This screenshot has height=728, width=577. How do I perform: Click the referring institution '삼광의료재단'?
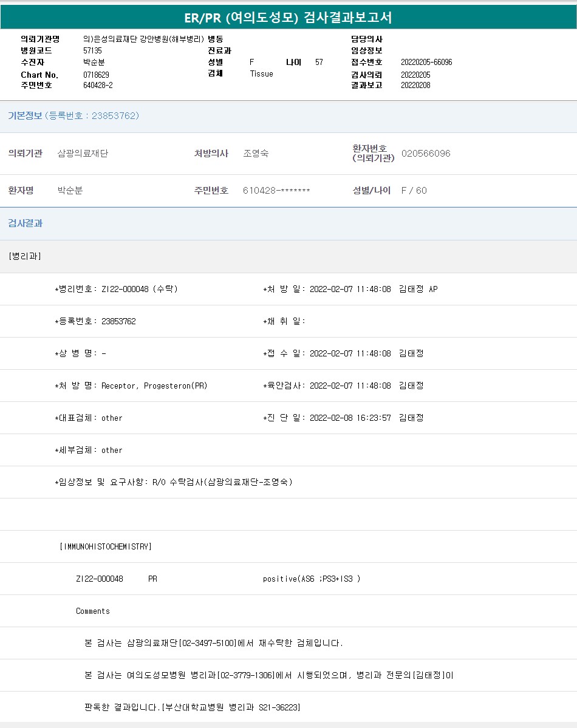pos(83,153)
